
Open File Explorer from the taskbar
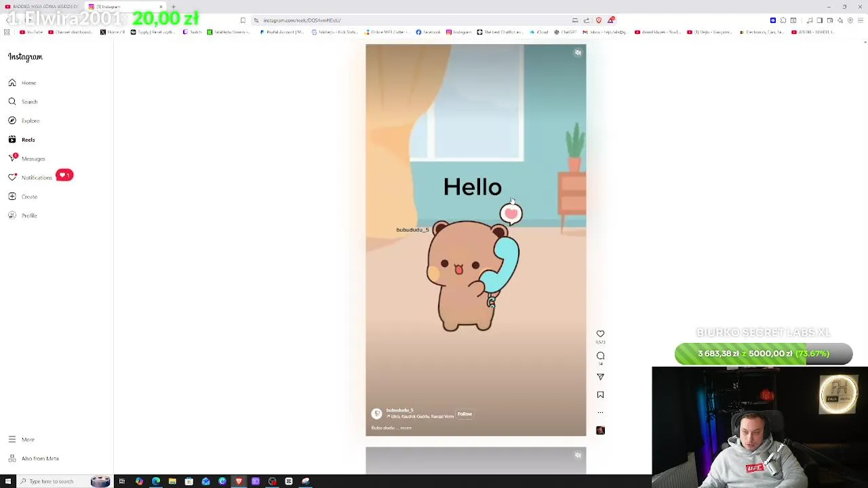click(x=172, y=481)
